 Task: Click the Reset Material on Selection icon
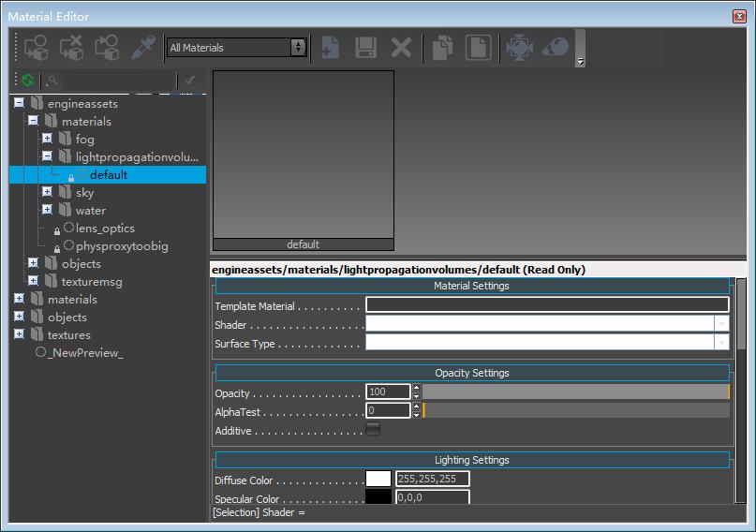click(x=71, y=47)
